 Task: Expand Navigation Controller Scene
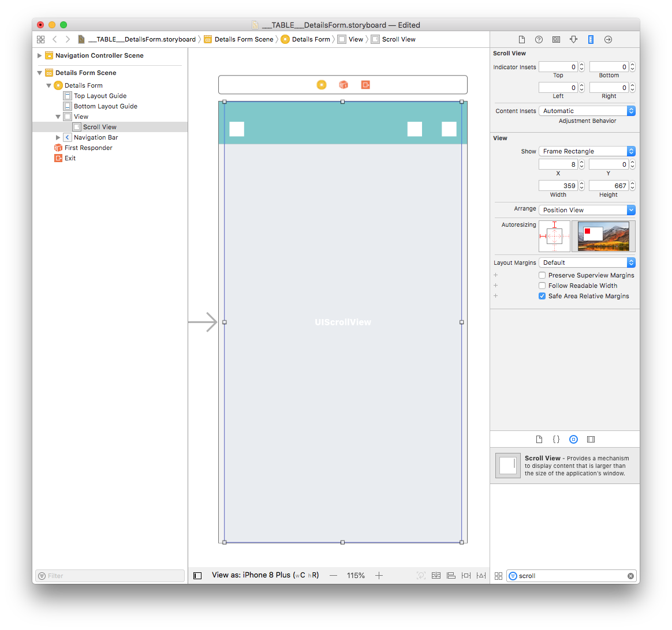click(39, 55)
